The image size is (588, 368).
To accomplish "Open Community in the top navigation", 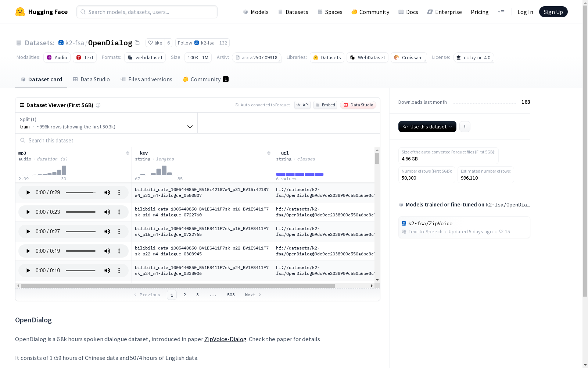I will (x=370, y=12).
